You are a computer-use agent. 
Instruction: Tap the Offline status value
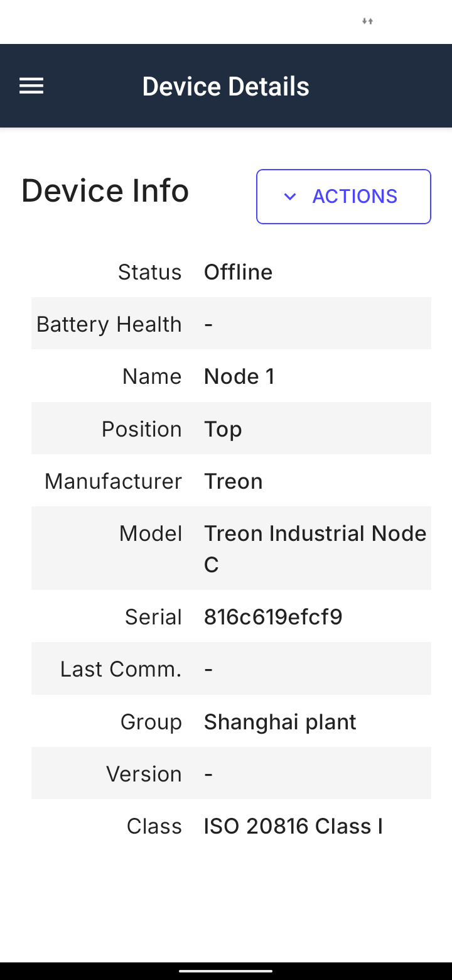point(238,272)
